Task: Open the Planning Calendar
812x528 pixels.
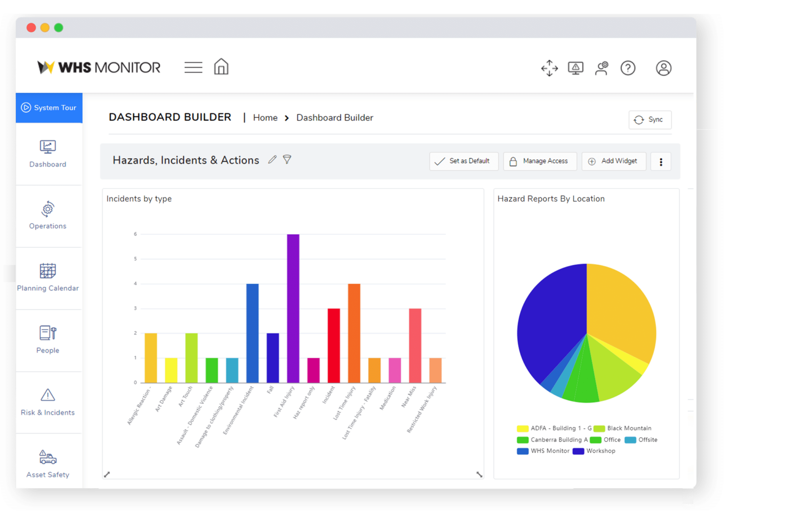Action: tap(47, 278)
